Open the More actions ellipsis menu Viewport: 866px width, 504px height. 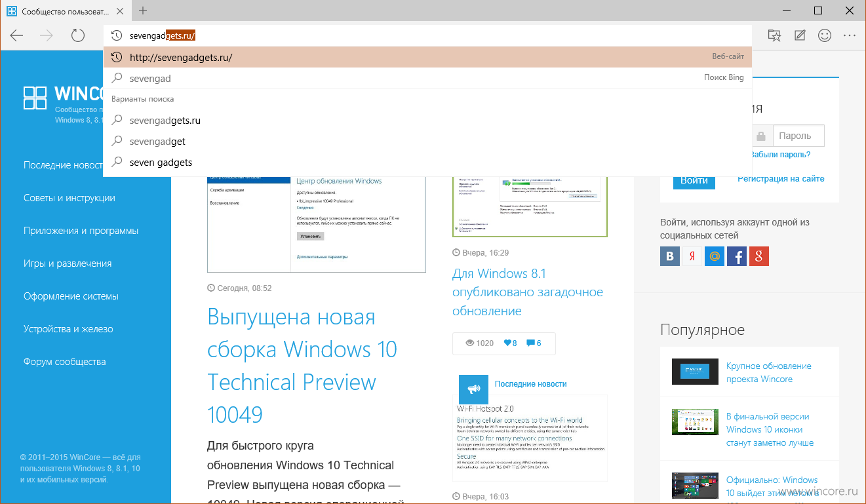850,35
